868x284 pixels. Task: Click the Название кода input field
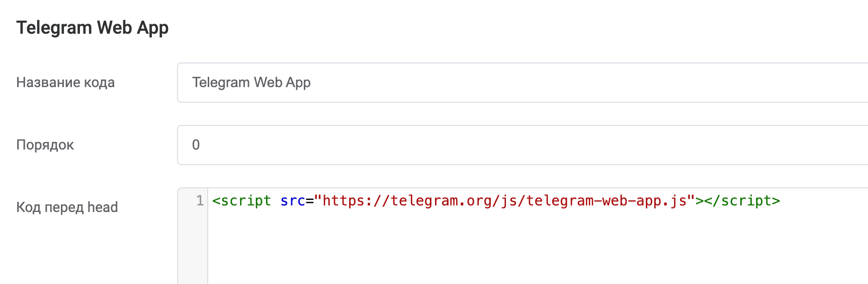pos(523,83)
